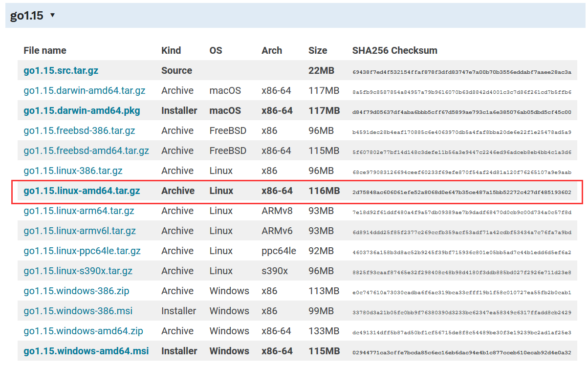Image resolution: width=588 pixels, height=367 pixels.
Task: Download go1.15.linux-amd64.tar.gz archive
Action: 82,191
